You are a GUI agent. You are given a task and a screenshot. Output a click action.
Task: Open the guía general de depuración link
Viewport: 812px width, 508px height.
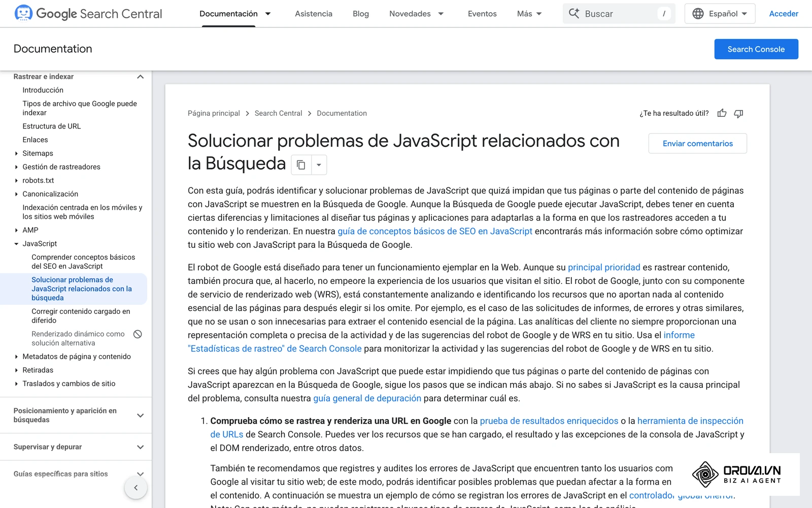point(367,398)
